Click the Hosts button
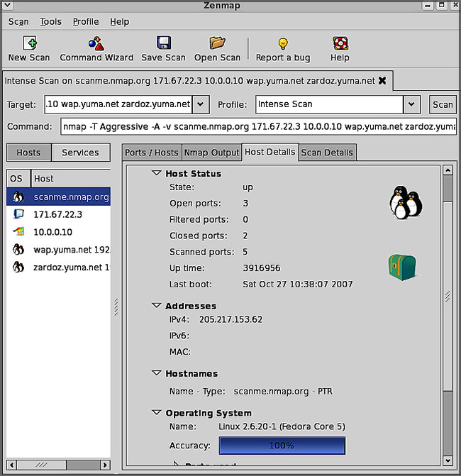 [x=28, y=153]
